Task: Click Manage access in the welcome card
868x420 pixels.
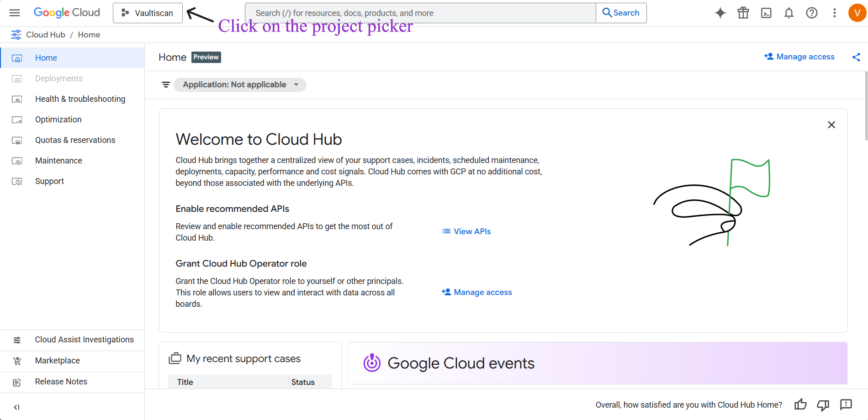Action: pyautogui.click(x=477, y=292)
